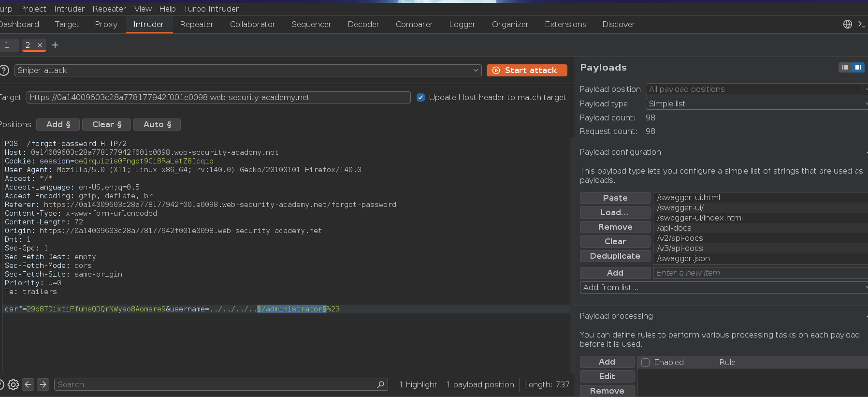The height and width of the screenshot is (397, 868).
Task: Select the /api-docs payload entry
Action: point(761,228)
